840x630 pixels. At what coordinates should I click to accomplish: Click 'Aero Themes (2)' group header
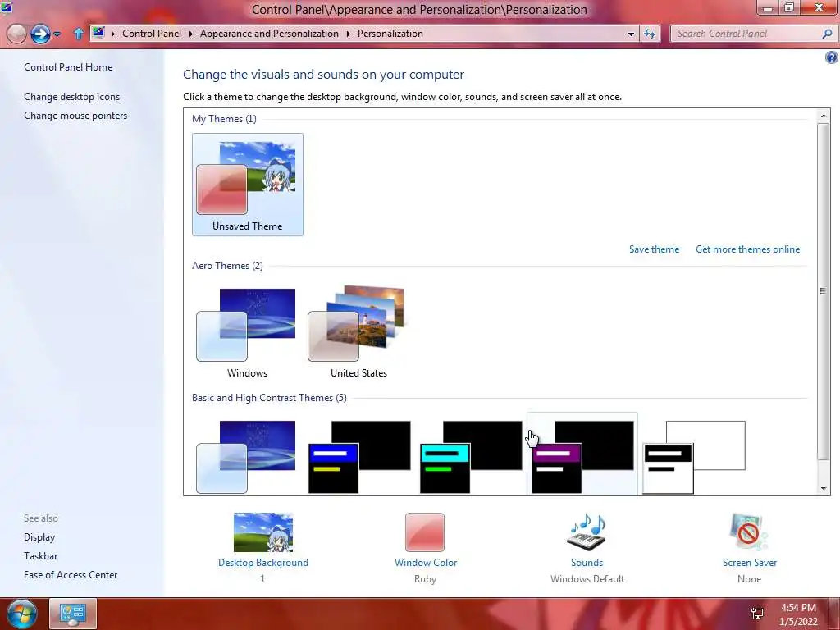[227, 266]
